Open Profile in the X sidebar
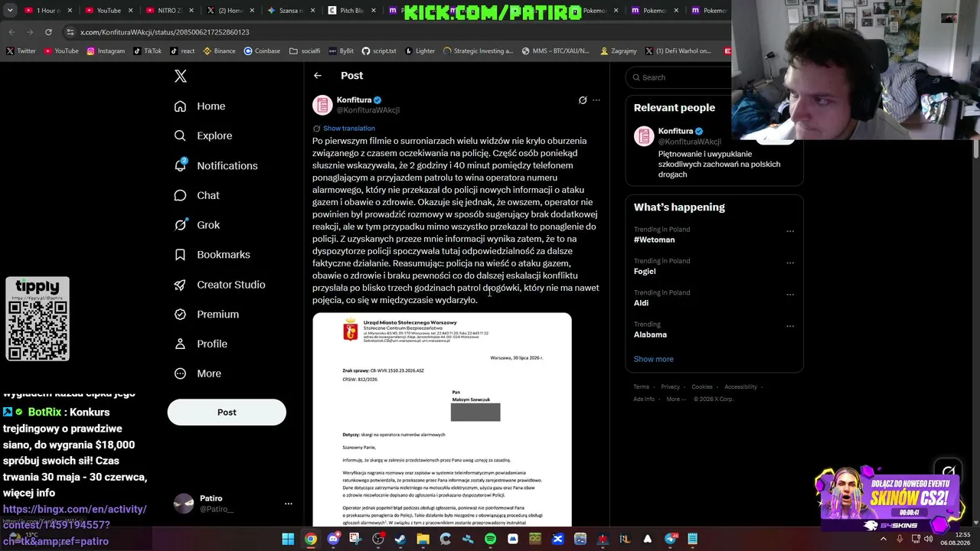 tap(201, 344)
